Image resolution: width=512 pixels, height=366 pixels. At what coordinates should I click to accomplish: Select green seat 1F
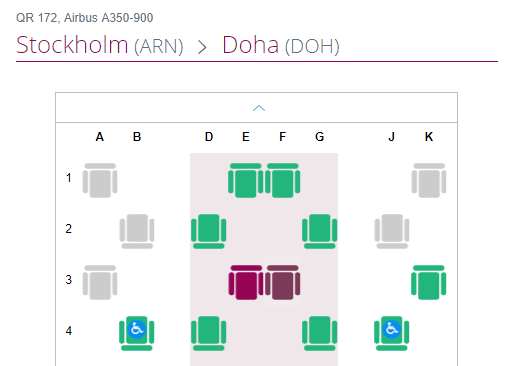pos(283,180)
